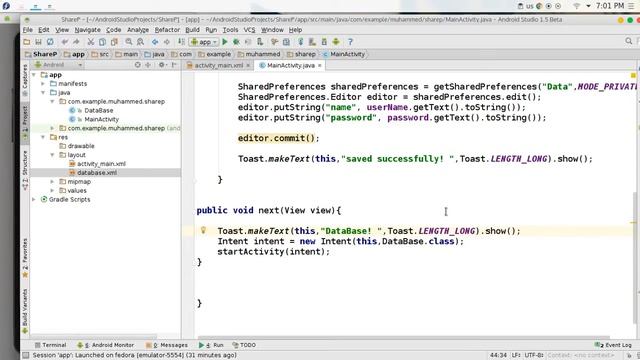The width and height of the screenshot is (640, 360).
Task: Toggle the Captures side panel tab
Action: tap(25, 80)
